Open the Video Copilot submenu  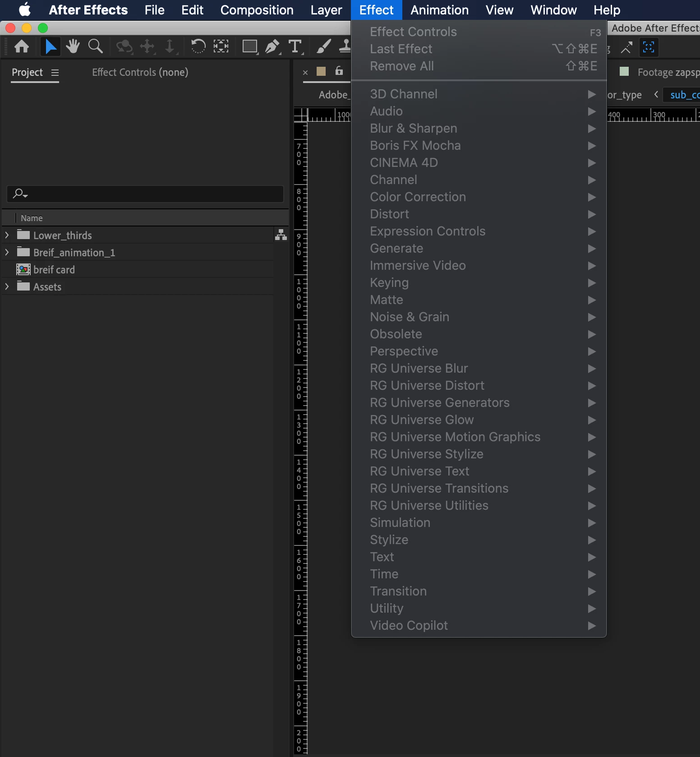479,625
